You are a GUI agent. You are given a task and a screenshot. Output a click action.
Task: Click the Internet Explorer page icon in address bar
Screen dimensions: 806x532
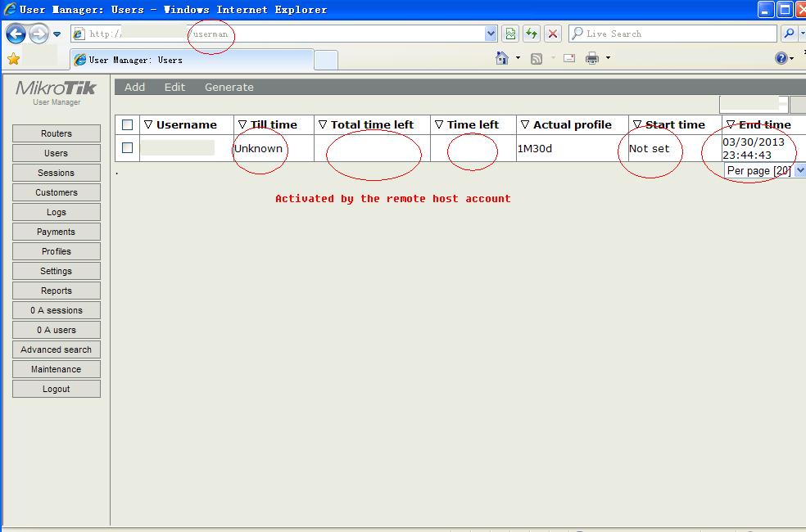tap(79, 34)
